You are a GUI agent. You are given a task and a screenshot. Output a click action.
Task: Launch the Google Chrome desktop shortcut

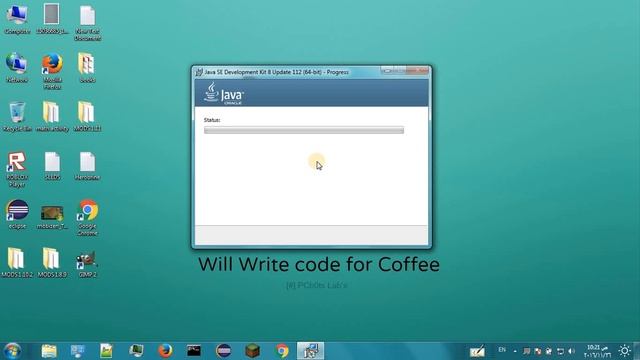(87, 217)
